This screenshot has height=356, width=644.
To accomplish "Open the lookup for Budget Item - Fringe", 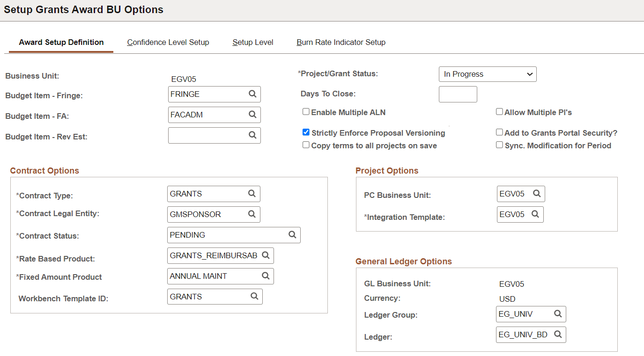I will click(253, 94).
